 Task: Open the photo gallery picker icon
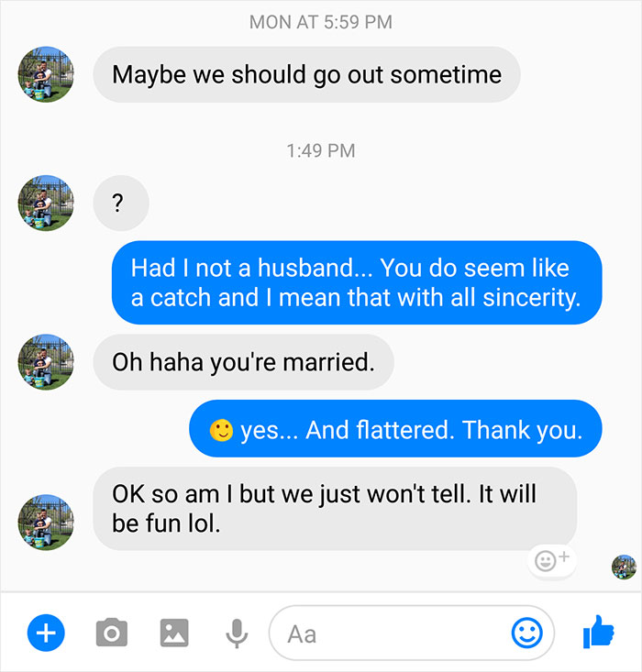coord(174,633)
